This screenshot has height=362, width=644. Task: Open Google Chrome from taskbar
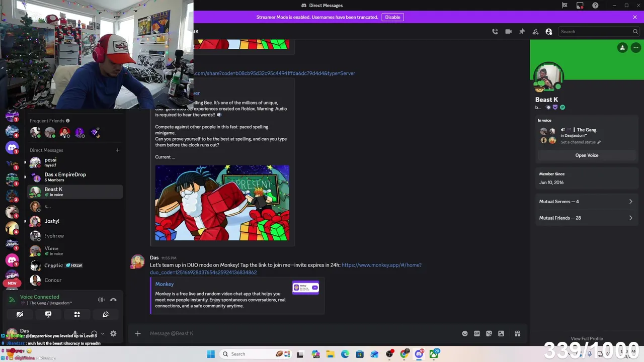tap(405, 354)
